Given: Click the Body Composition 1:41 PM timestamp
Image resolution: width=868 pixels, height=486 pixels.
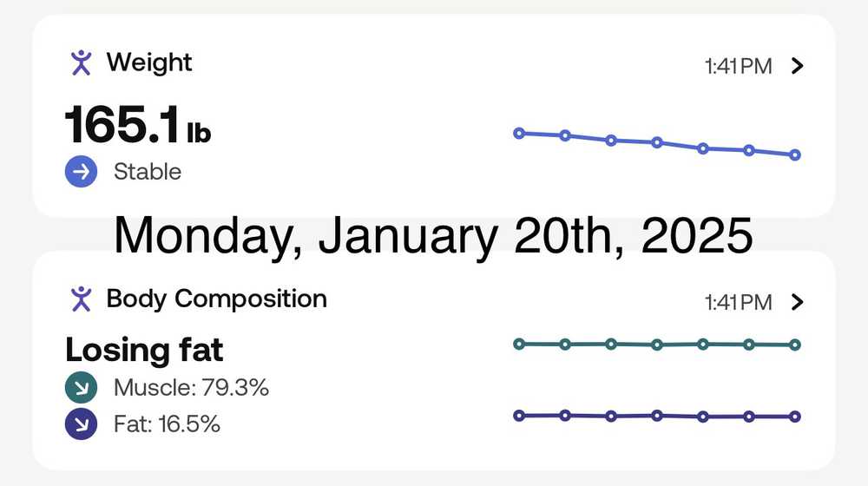Looking at the screenshot, I should [x=738, y=303].
